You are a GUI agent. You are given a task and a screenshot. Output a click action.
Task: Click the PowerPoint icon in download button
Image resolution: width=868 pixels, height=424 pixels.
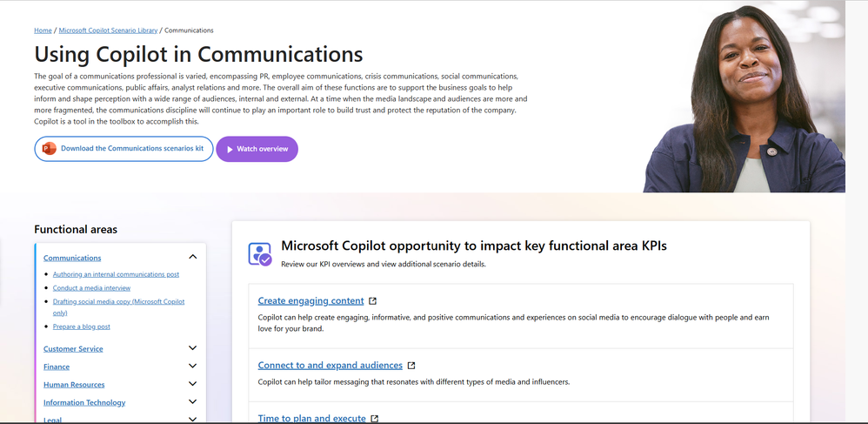(50, 149)
